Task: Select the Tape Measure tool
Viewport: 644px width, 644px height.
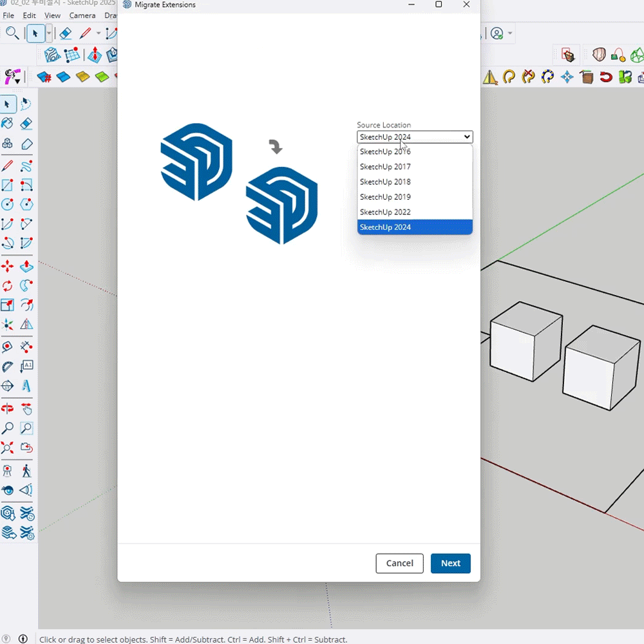Action: [x=7, y=346]
